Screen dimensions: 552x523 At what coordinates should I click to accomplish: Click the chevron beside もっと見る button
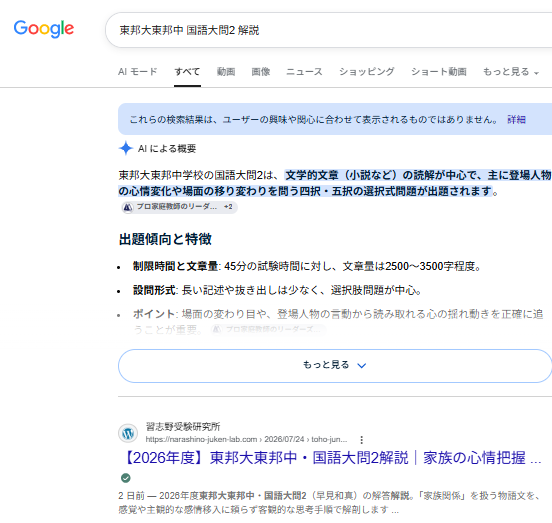click(x=362, y=366)
